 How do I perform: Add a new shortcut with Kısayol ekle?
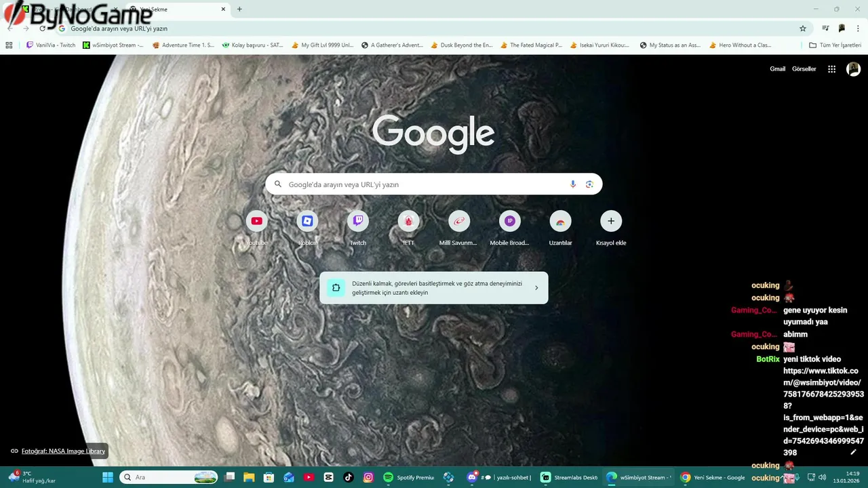point(611,228)
